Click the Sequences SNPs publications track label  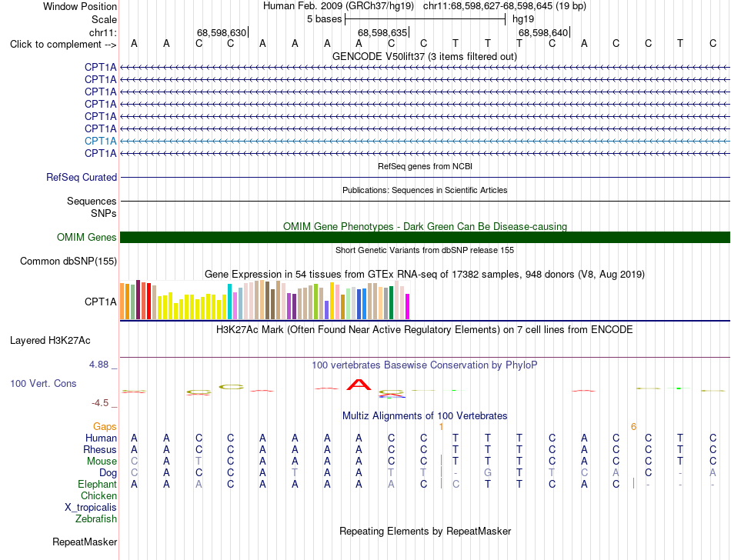pyautogui.click(x=92, y=208)
